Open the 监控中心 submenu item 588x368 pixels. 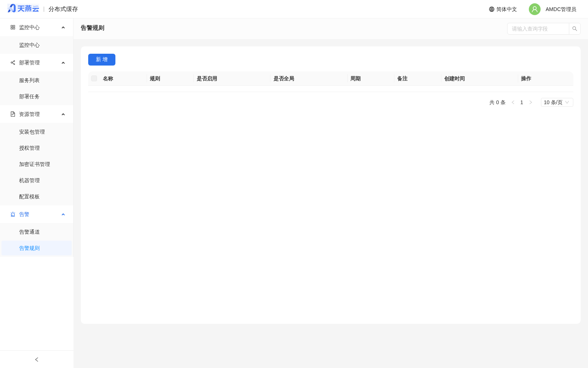click(37, 45)
